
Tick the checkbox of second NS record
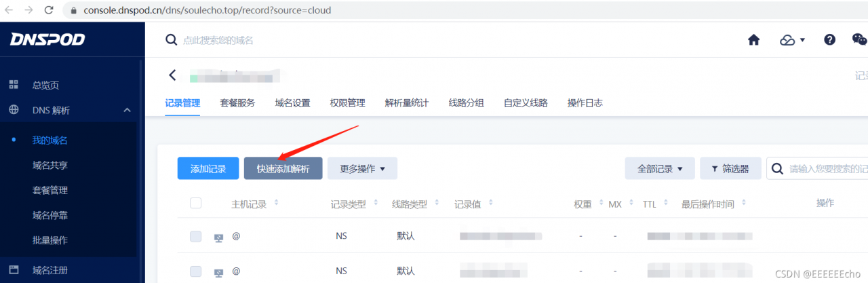[x=196, y=271]
